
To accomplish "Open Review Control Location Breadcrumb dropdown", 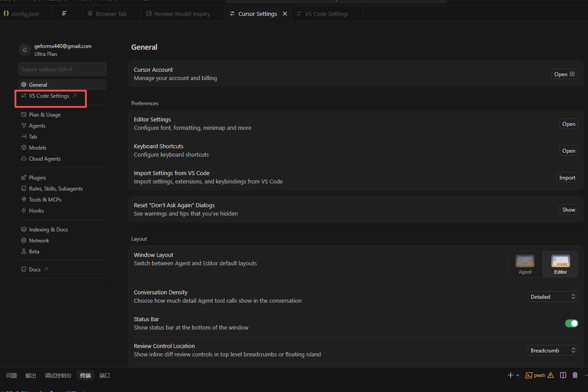I will [553, 351].
